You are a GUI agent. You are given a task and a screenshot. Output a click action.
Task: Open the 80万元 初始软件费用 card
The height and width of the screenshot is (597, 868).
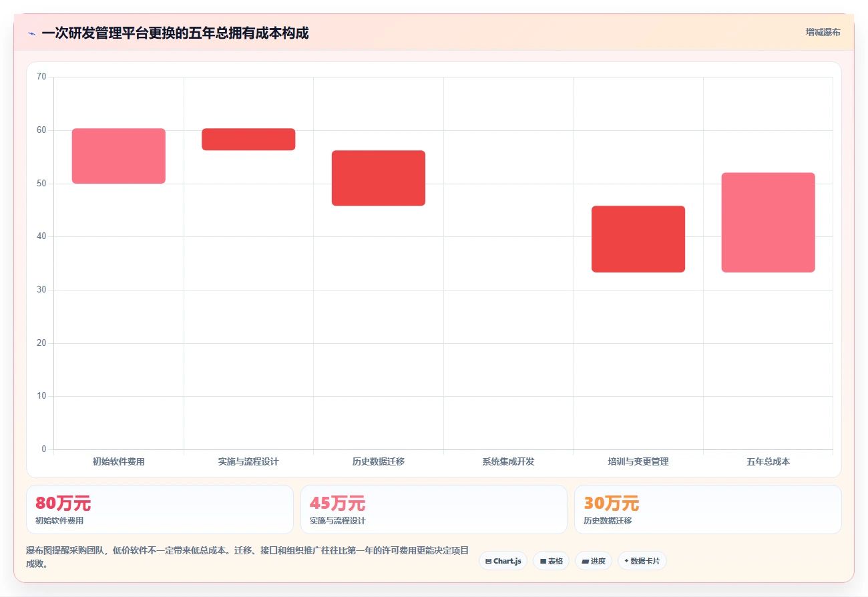coord(160,510)
